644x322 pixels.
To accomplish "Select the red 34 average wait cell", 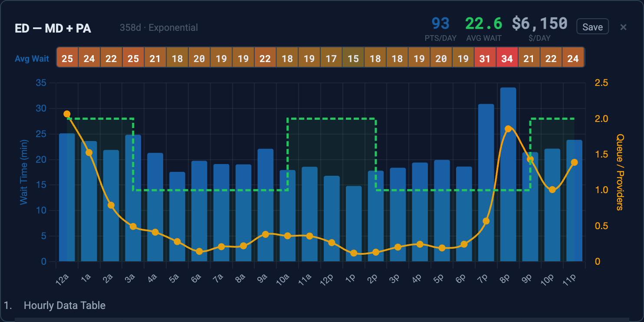I will (507, 59).
